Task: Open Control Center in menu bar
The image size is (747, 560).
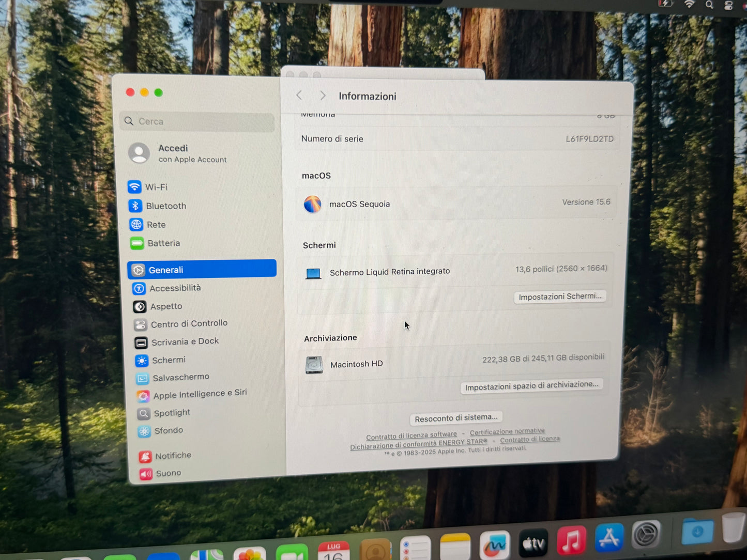Action: pyautogui.click(x=728, y=6)
